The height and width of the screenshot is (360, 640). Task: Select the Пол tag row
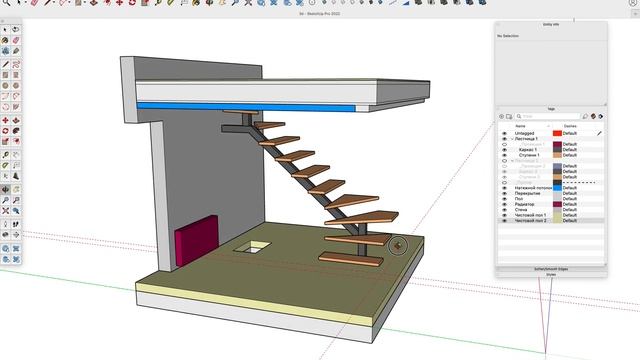(x=551, y=199)
